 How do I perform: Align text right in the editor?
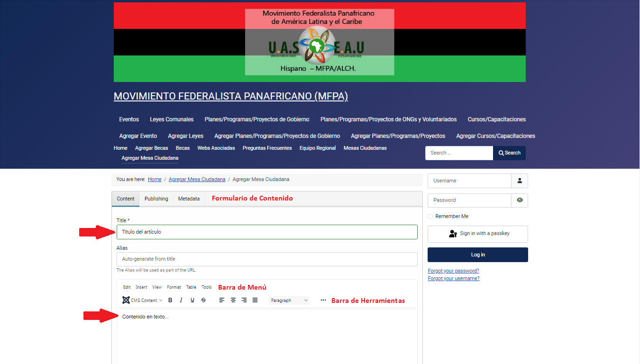pyautogui.click(x=244, y=300)
